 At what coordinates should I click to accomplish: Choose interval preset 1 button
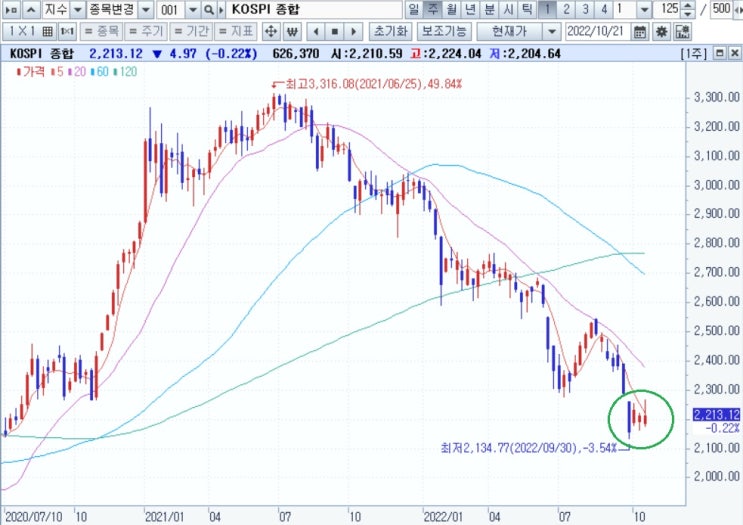(x=547, y=9)
